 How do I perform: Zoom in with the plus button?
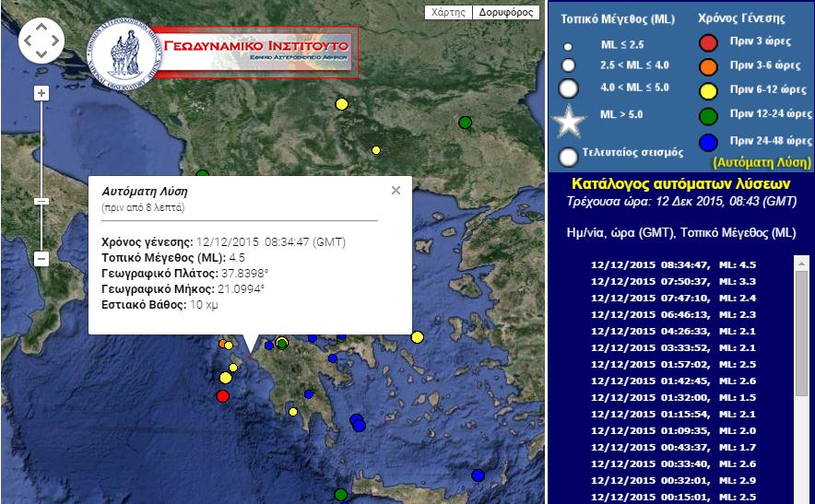pyautogui.click(x=41, y=93)
